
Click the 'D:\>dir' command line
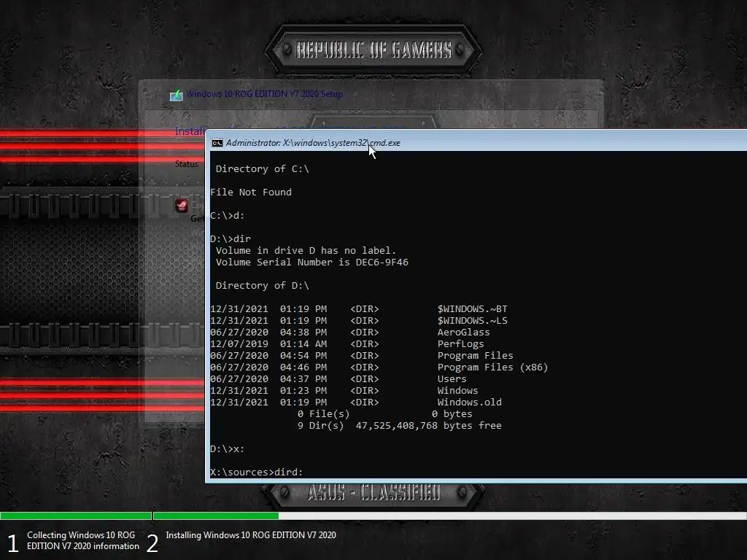pyautogui.click(x=230, y=238)
